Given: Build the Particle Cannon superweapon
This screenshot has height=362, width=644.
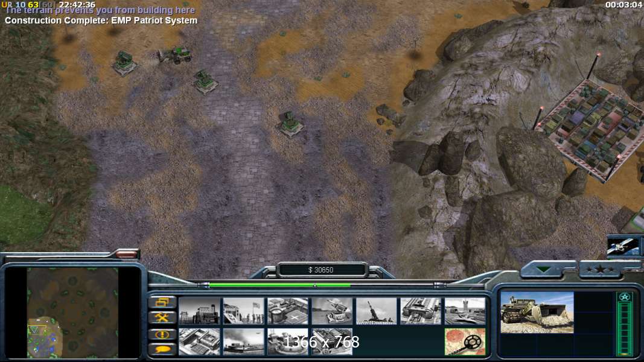Looking at the screenshot, I should point(288,341).
